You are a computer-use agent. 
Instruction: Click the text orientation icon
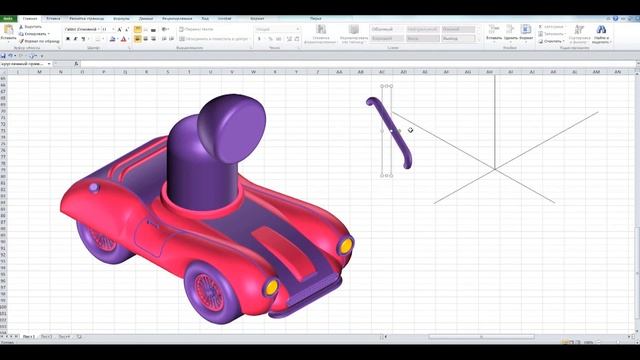coord(164,29)
